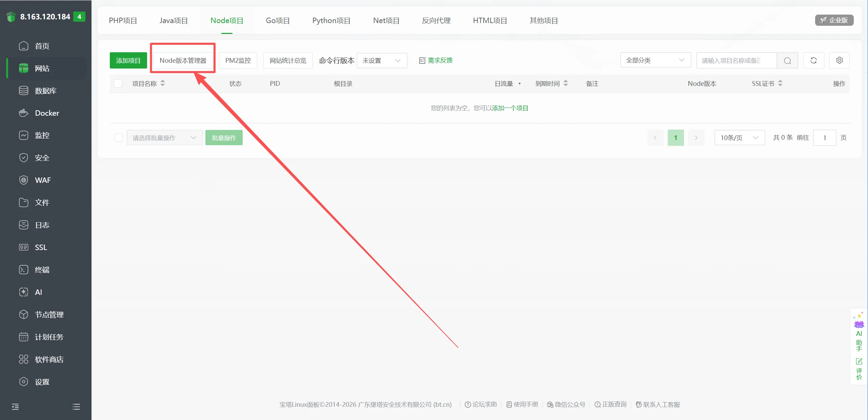Open the 节点管理 cube icon
The width and height of the screenshot is (868, 420).
23,314
